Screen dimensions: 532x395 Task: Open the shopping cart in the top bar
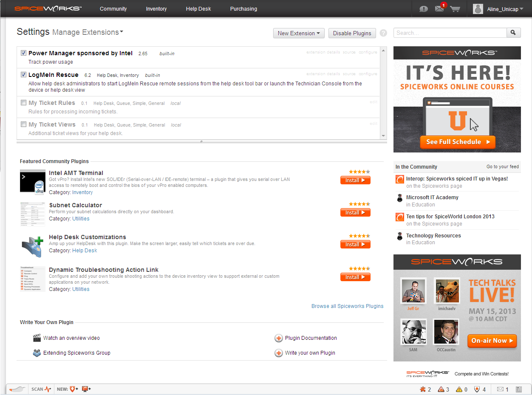(456, 8)
